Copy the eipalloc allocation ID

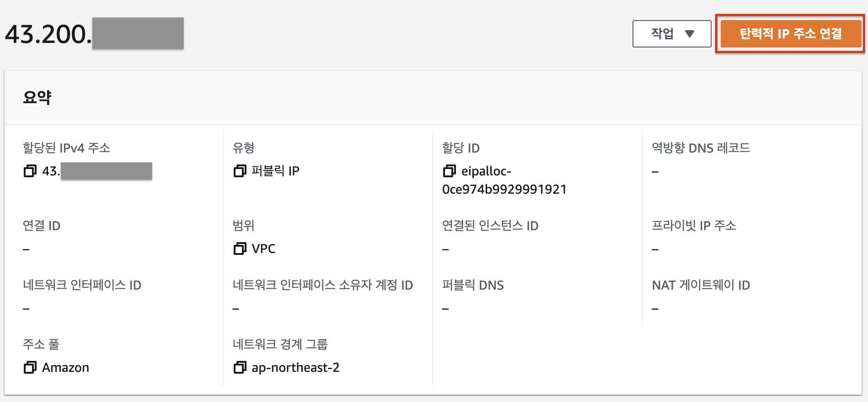click(x=449, y=171)
